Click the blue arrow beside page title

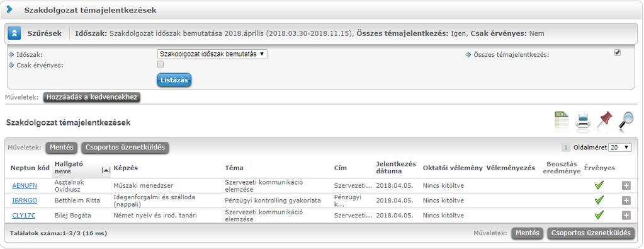(10, 9)
